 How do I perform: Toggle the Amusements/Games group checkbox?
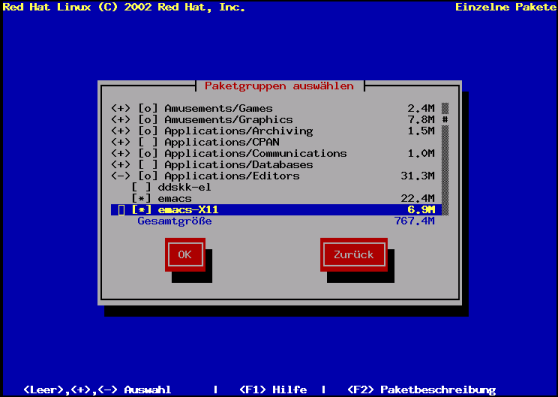[x=148, y=108]
